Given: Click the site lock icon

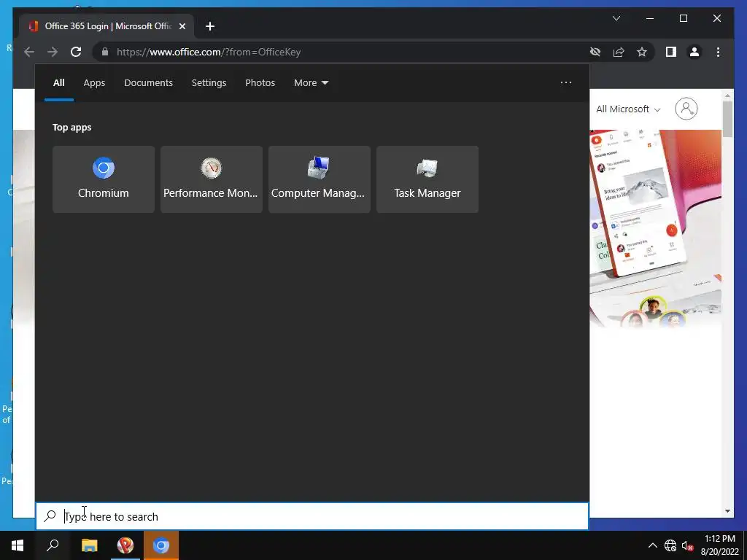Looking at the screenshot, I should tap(105, 52).
